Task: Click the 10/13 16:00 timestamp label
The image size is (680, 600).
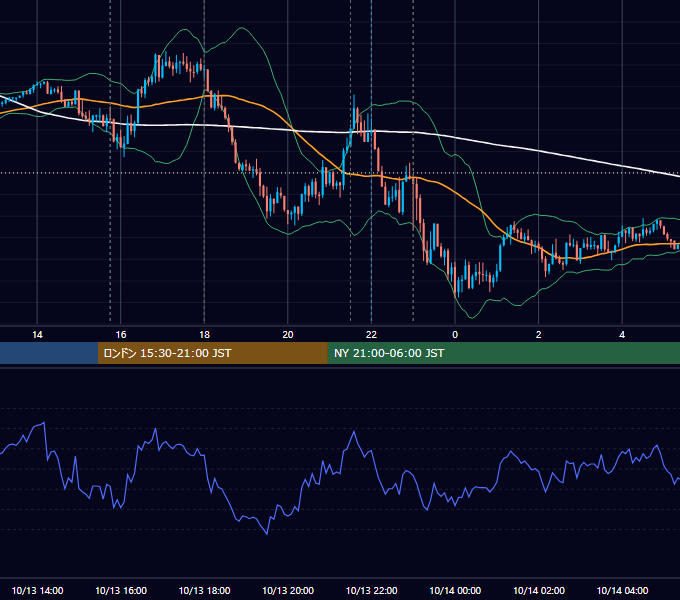Action: (121, 590)
